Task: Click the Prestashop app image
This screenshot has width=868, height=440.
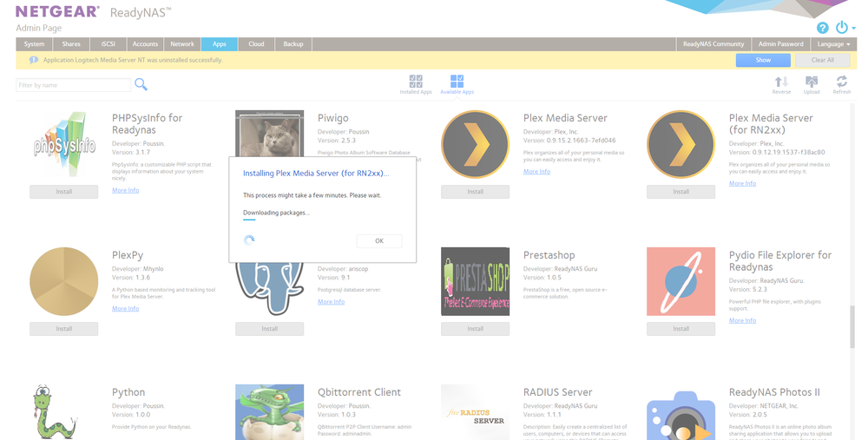Action: (x=475, y=281)
